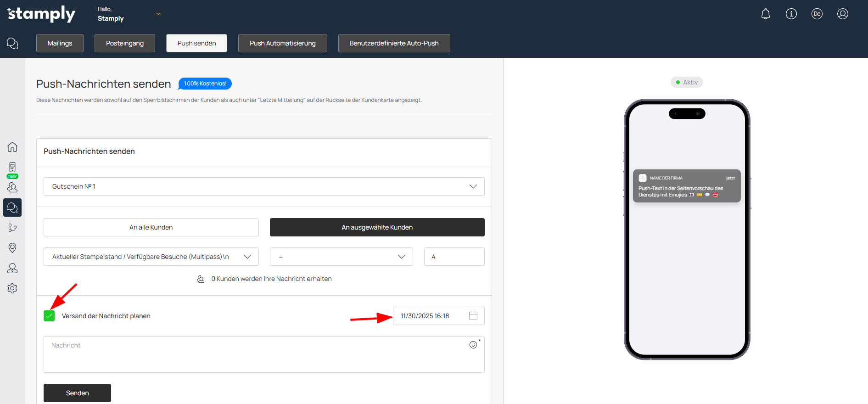Go to home via sidebar house icon
The height and width of the screenshot is (404, 868).
[12, 147]
